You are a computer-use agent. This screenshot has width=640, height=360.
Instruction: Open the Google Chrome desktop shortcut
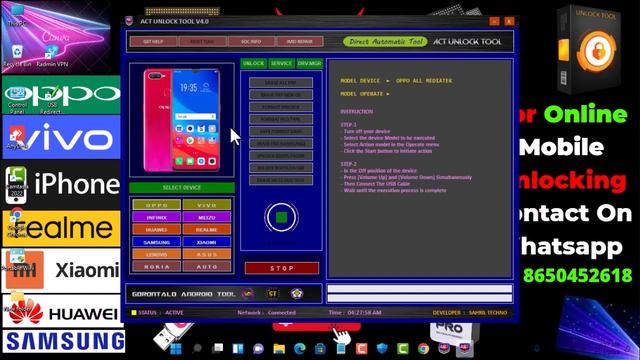17,223
